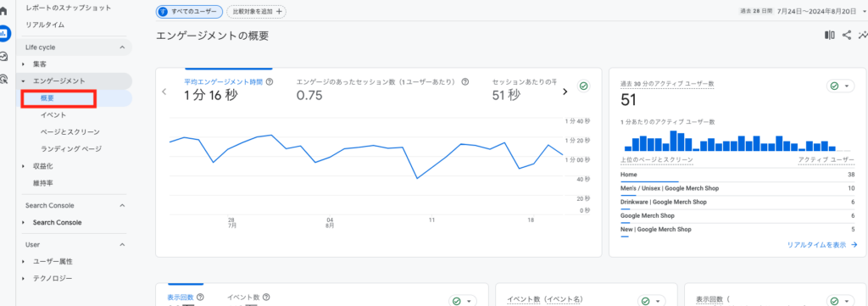Screen dimensions: 868x306
Task: Click the すべてのユーザー segment chip
Action: [189, 11]
